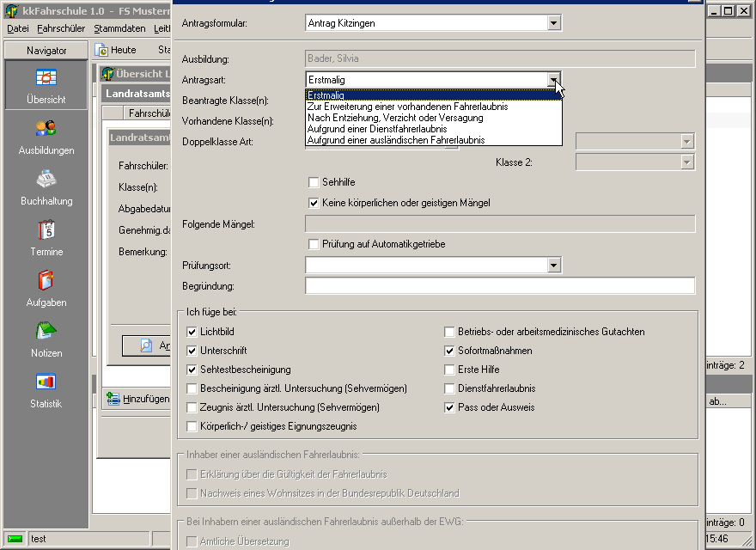Open the Buchhaltung navigator icon
Screen dimensions: 756x550
[x=46, y=179]
